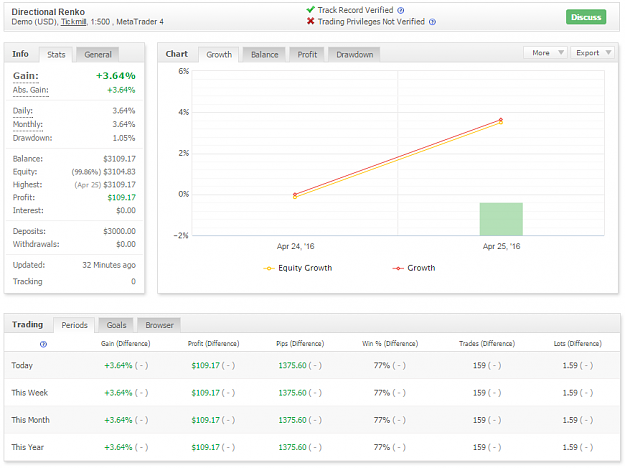Click the Gain (Difference) column header
This screenshot has height=468, width=625.
pyautogui.click(x=126, y=344)
